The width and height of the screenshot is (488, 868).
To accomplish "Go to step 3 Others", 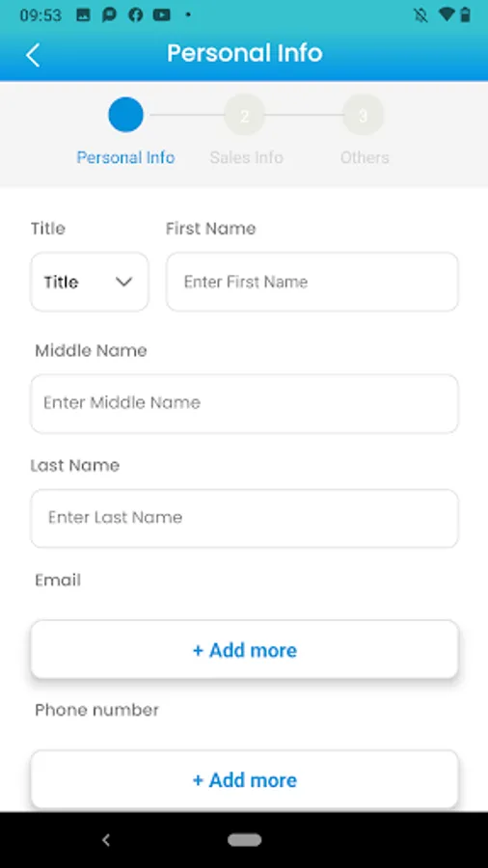I will 363,115.
